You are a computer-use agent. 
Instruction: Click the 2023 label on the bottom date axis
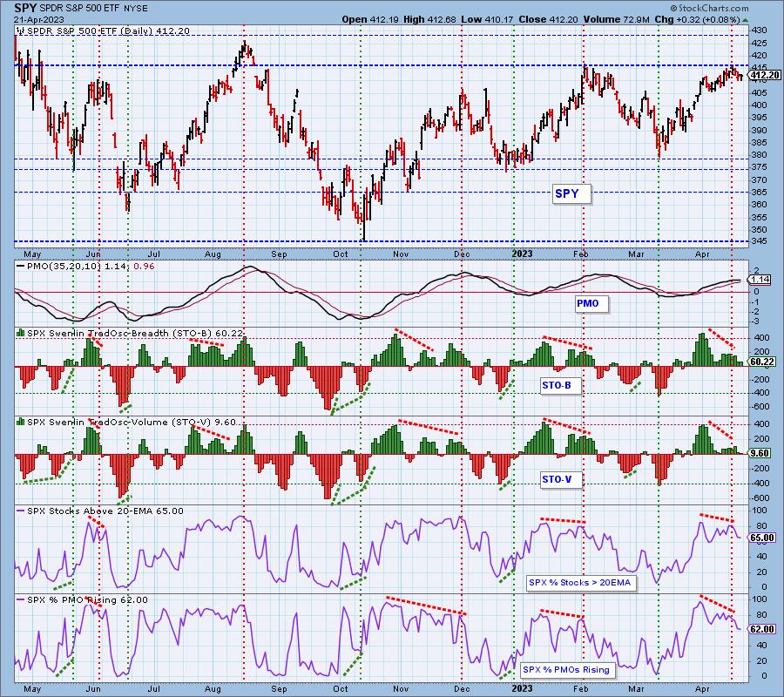coord(522,688)
